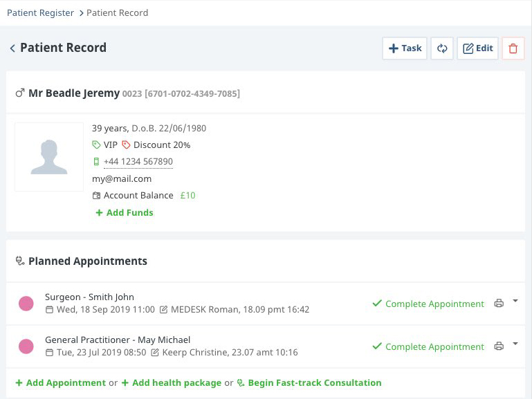Expand dropdown for Surgeon Smith John appointment
Screen dimensions: 532x399
(x=515, y=301)
